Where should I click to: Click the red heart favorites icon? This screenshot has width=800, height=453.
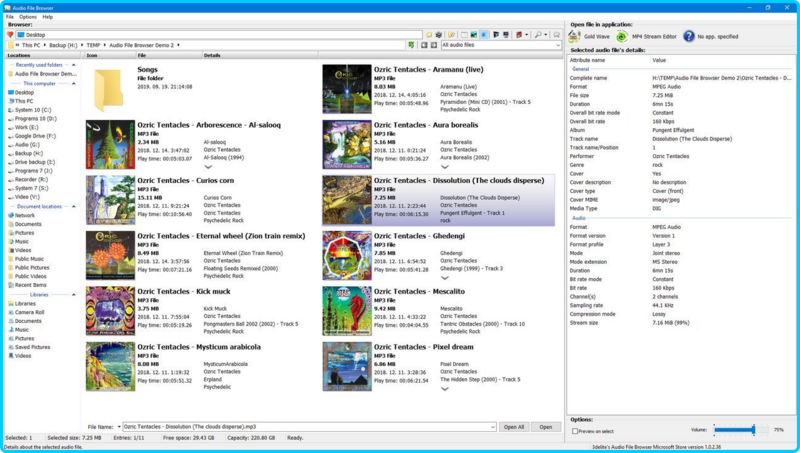tap(10, 35)
